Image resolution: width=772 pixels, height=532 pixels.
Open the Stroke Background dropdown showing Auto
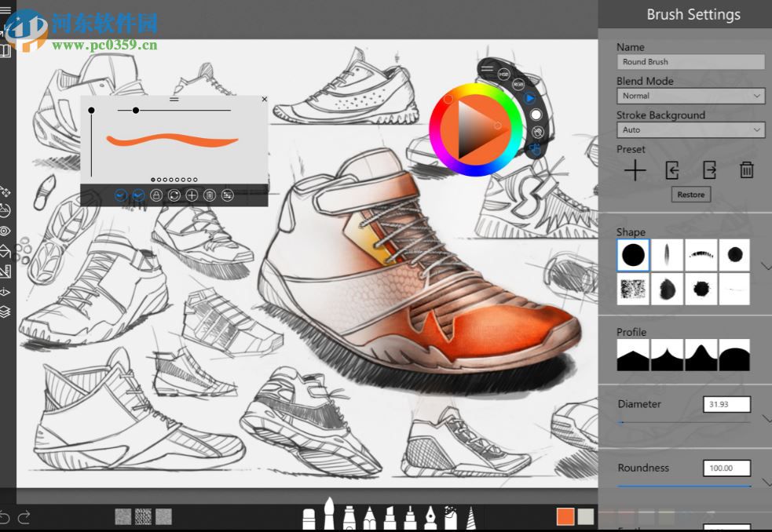pos(690,130)
